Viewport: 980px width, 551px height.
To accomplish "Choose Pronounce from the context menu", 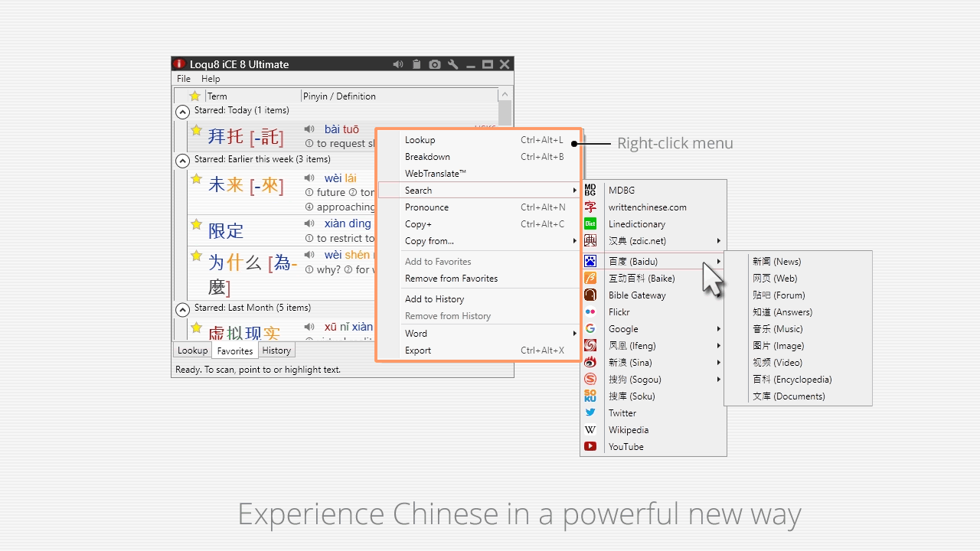I will point(479,207).
